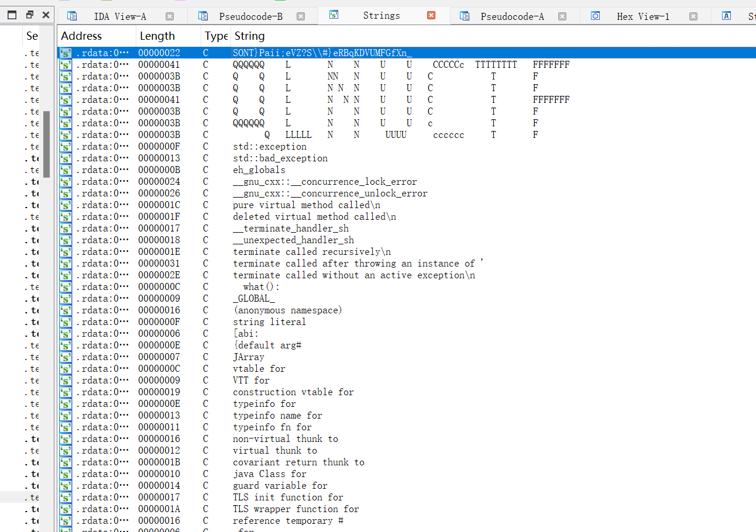Image resolution: width=756 pixels, height=532 pixels.
Task: Select 'typeinfo fn for' string
Action: pos(272,427)
